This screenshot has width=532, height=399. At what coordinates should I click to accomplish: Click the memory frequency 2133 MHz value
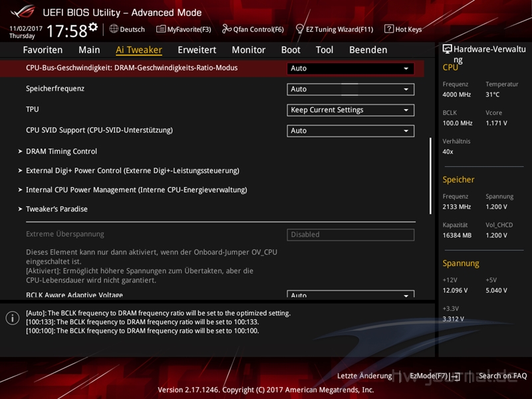click(457, 207)
